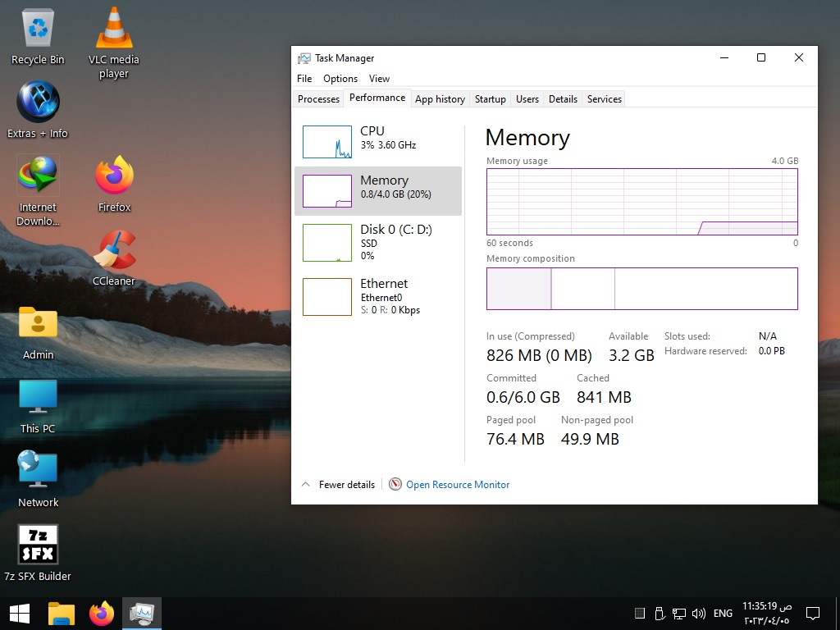Open the Windows Start menu
The height and width of the screenshot is (630, 840).
click(x=20, y=614)
